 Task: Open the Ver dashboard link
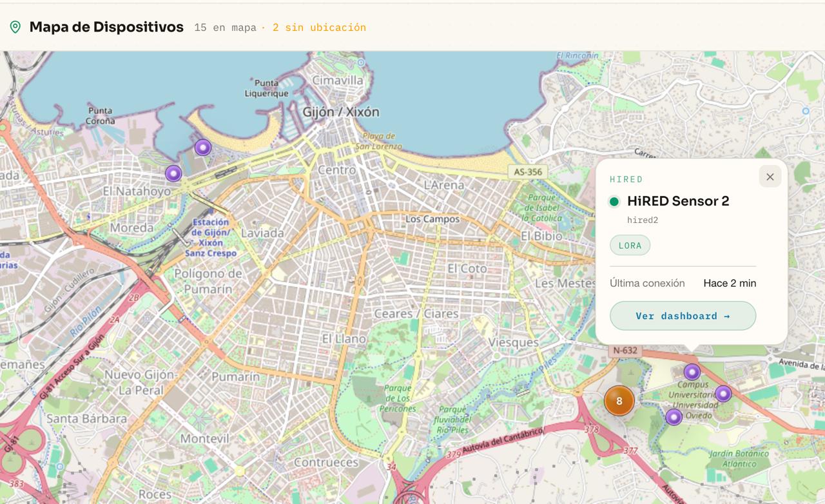pos(683,316)
